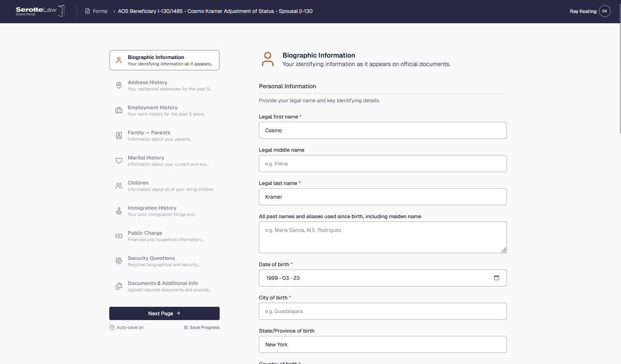Screen dimensions: 621x364
Task: Go to the Family — Parents section
Action: pos(164,135)
